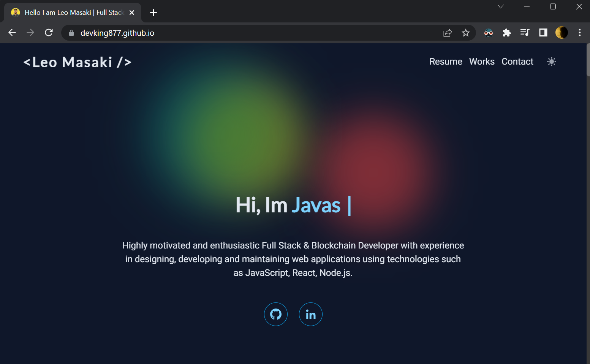Switch the browser profile avatar
The height and width of the screenshot is (364, 590).
coord(561,33)
